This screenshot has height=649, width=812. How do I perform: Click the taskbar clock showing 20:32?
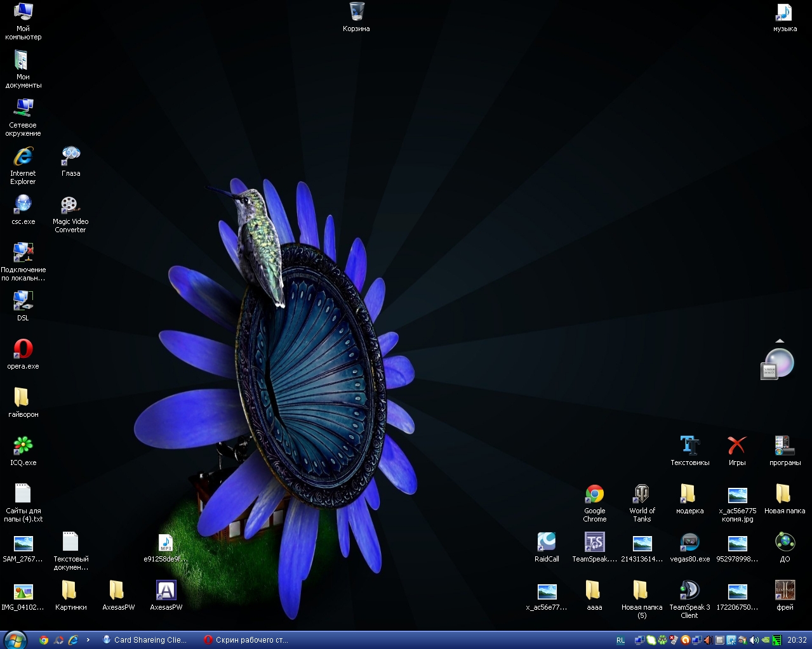point(797,640)
